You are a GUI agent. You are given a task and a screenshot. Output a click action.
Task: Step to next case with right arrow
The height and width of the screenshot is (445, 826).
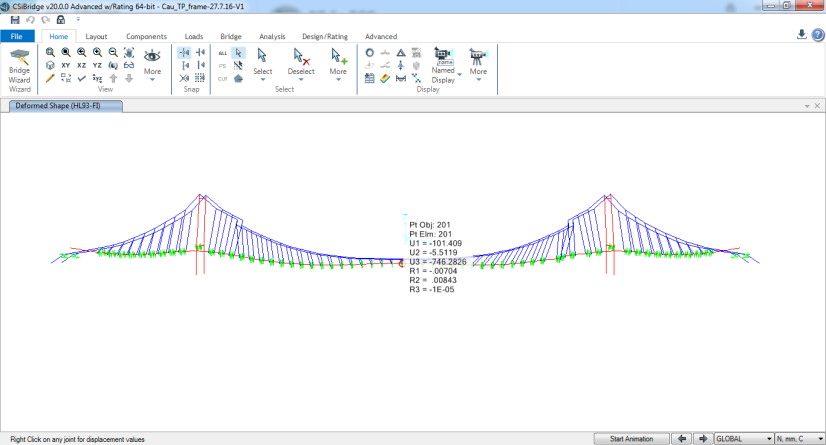coord(703,439)
